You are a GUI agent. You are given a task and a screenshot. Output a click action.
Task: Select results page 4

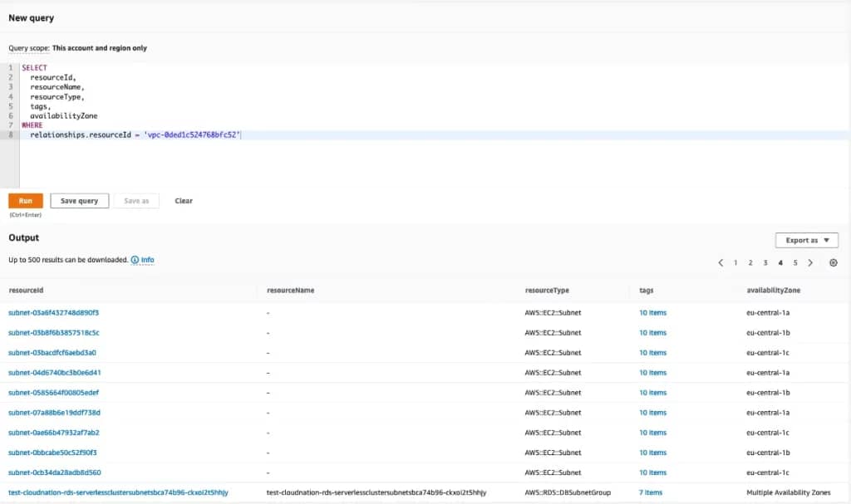point(780,262)
